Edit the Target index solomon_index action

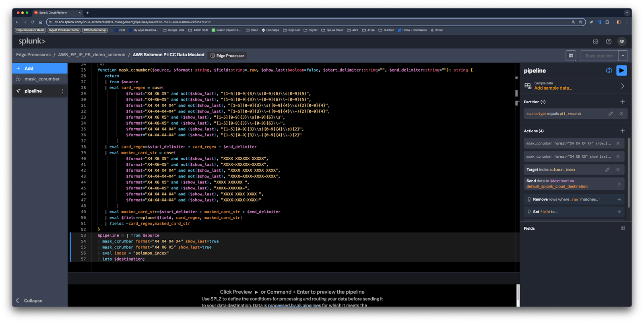(607, 170)
